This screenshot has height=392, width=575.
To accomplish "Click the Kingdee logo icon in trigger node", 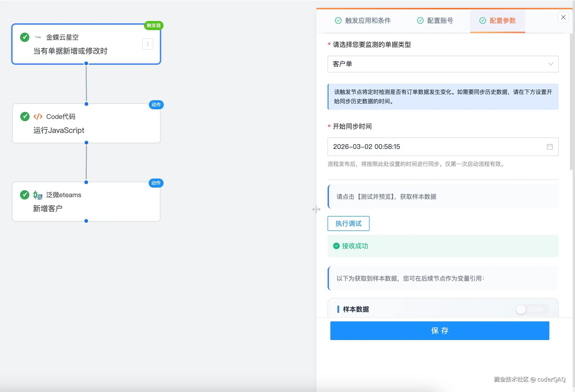I will click(38, 37).
